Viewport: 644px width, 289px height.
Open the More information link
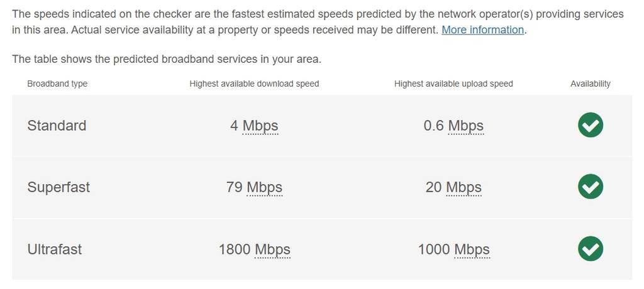(482, 30)
